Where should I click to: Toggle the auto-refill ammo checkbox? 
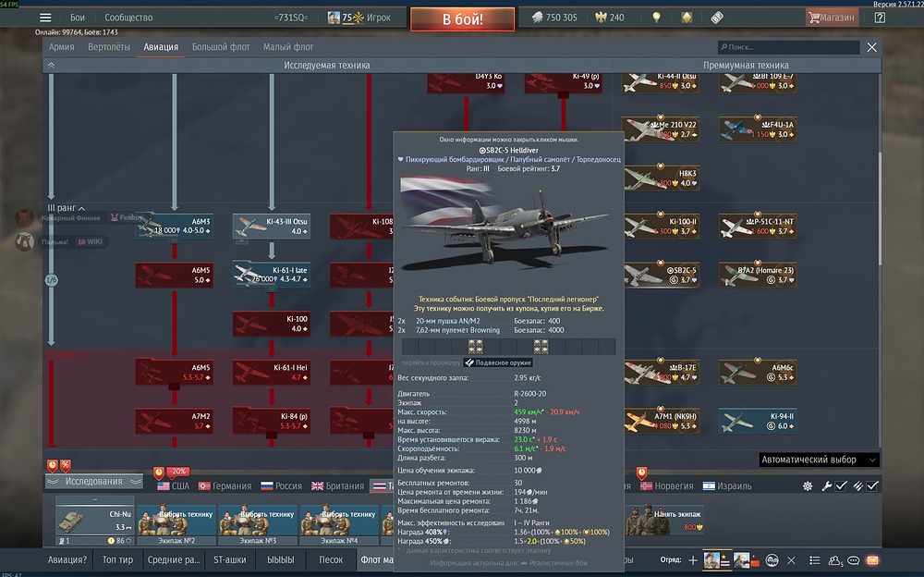(873, 486)
